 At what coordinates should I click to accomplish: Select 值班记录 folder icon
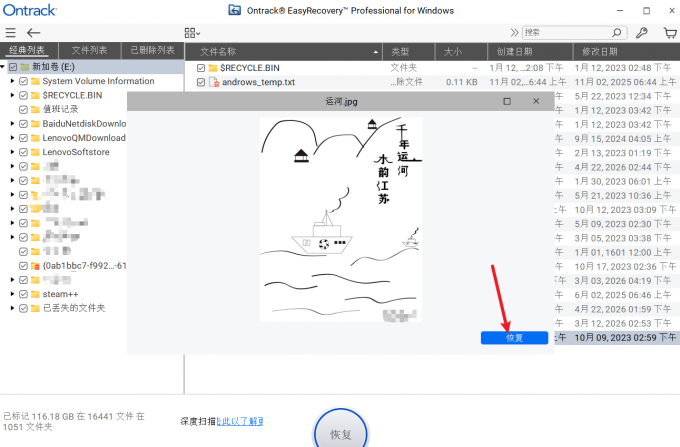click(x=35, y=109)
